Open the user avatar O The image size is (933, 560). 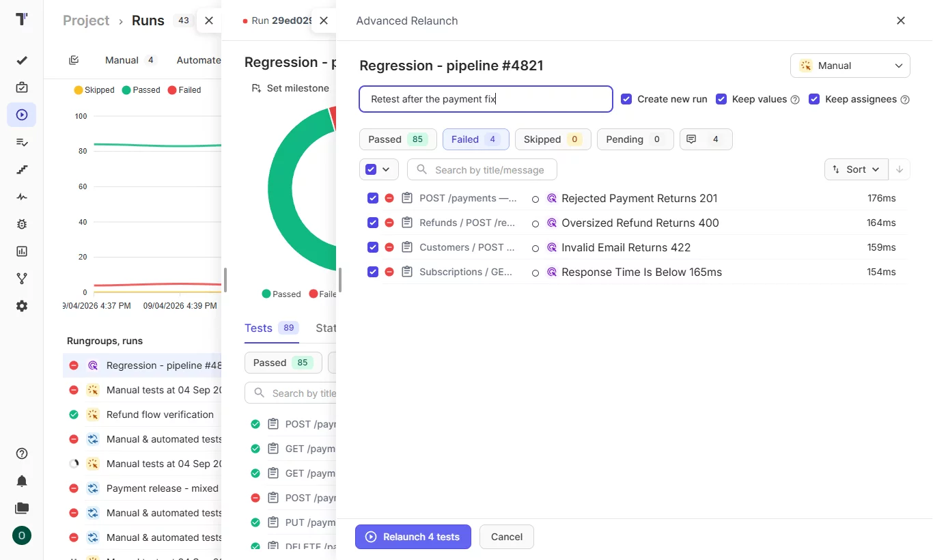[x=22, y=535]
